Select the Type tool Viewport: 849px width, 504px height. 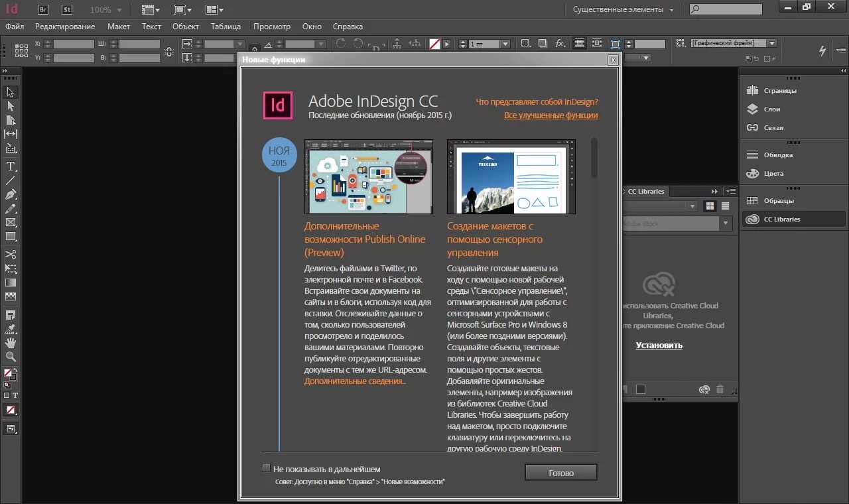[x=11, y=166]
